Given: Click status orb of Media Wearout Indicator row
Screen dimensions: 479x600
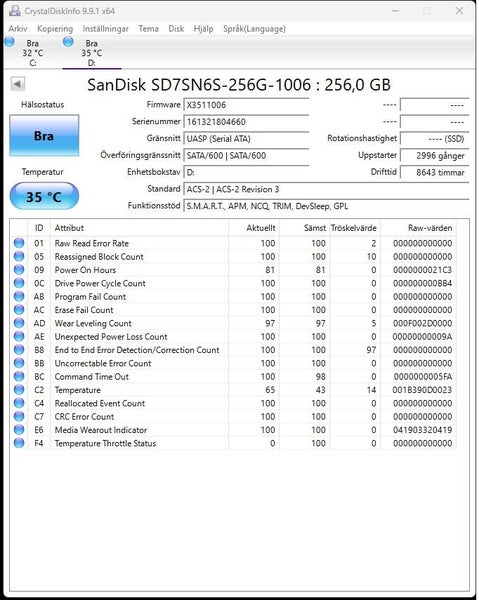Looking at the screenshot, I should tap(19, 430).
